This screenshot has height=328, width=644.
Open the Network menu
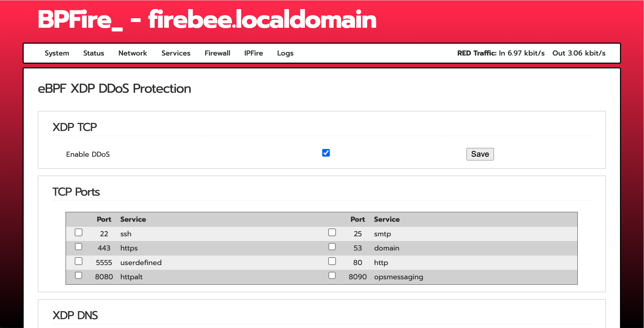click(x=133, y=53)
